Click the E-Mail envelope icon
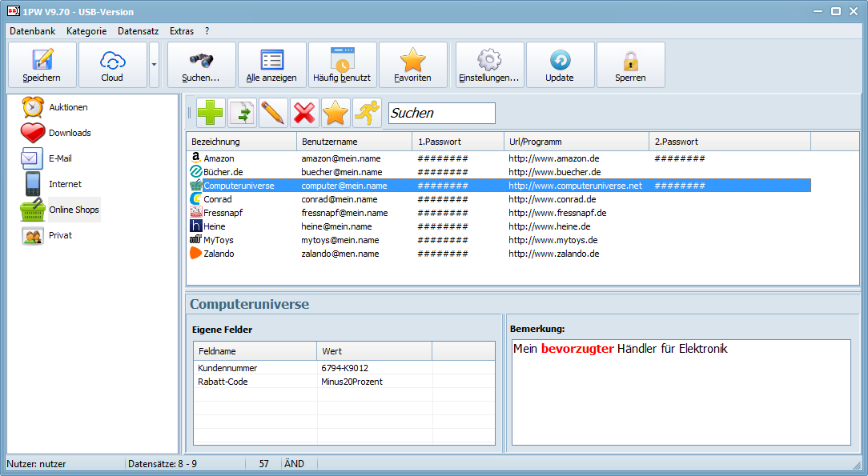 (31, 158)
